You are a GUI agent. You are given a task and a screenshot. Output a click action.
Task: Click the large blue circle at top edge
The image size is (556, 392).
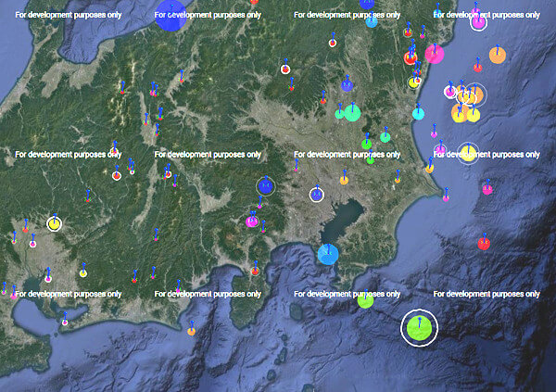click(171, 16)
